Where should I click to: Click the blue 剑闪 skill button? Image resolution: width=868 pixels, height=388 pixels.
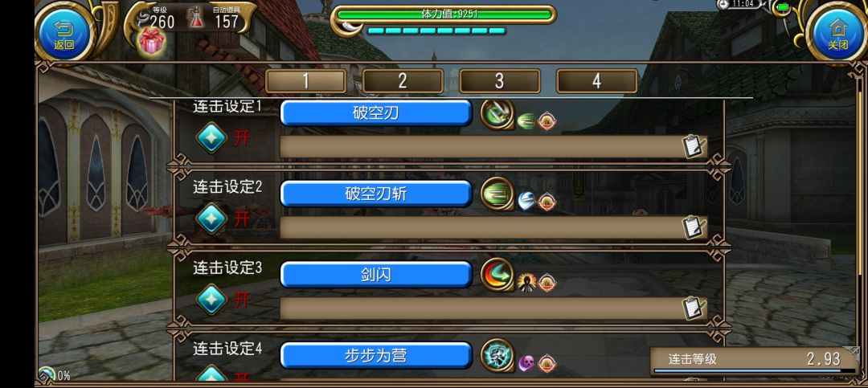376,275
